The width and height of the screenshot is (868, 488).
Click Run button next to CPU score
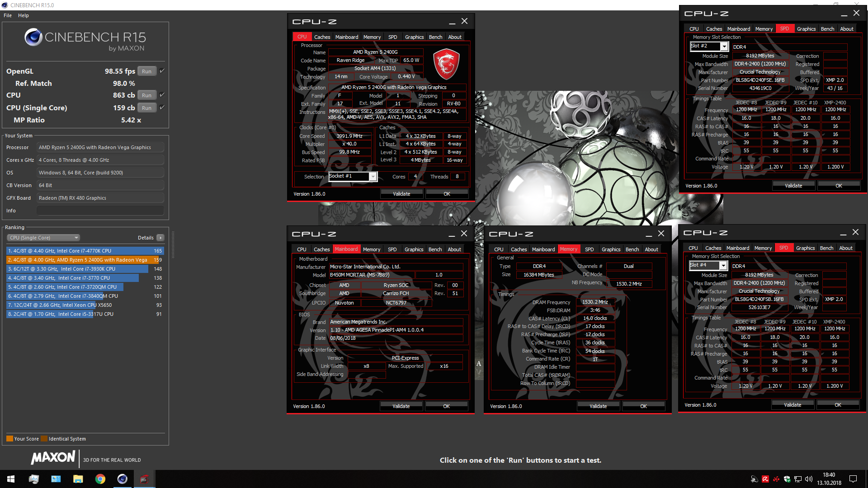click(147, 95)
